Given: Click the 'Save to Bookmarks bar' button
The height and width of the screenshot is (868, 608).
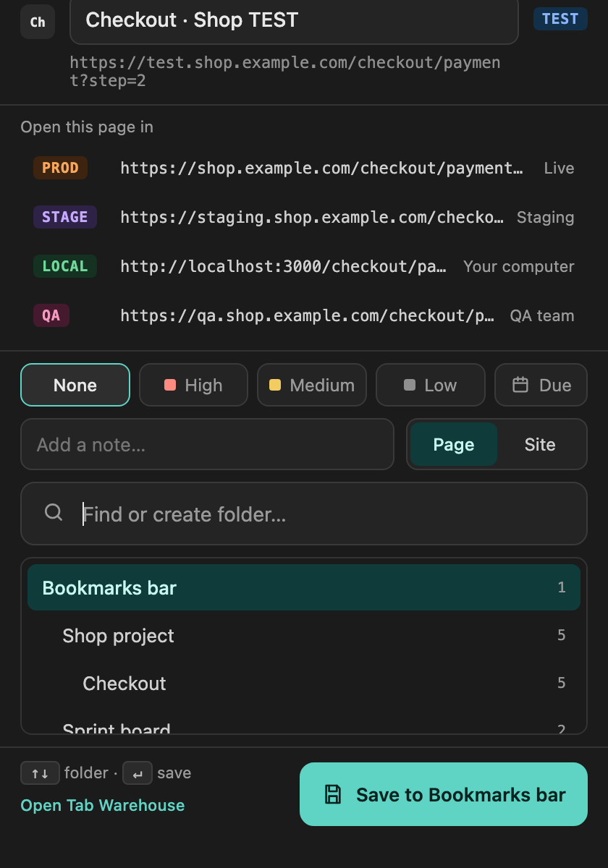Looking at the screenshot, I should click(444, 794).
